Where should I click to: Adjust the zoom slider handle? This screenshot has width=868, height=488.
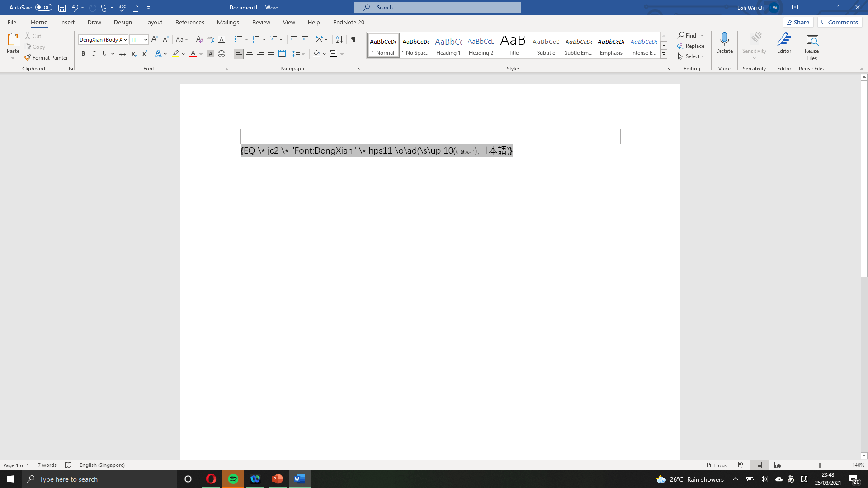820,465
